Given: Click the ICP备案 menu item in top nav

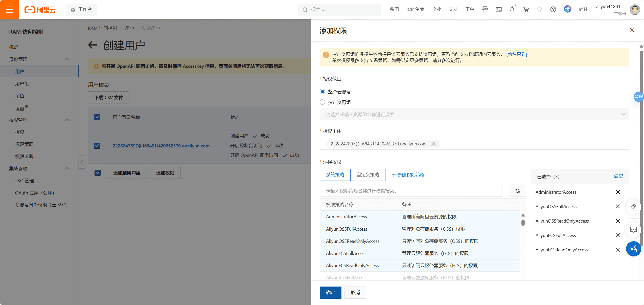Looking at the screenshot, I should (415, 9).
